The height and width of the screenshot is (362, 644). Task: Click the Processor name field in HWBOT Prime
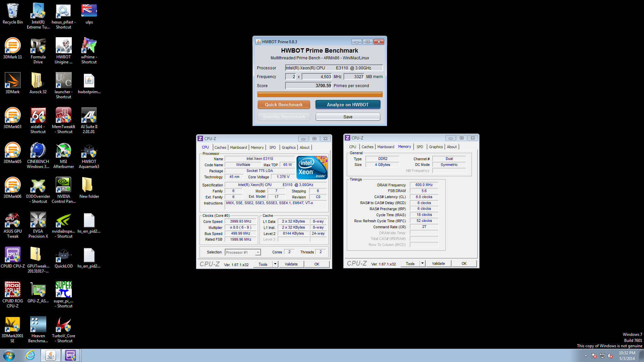point(334,68)
